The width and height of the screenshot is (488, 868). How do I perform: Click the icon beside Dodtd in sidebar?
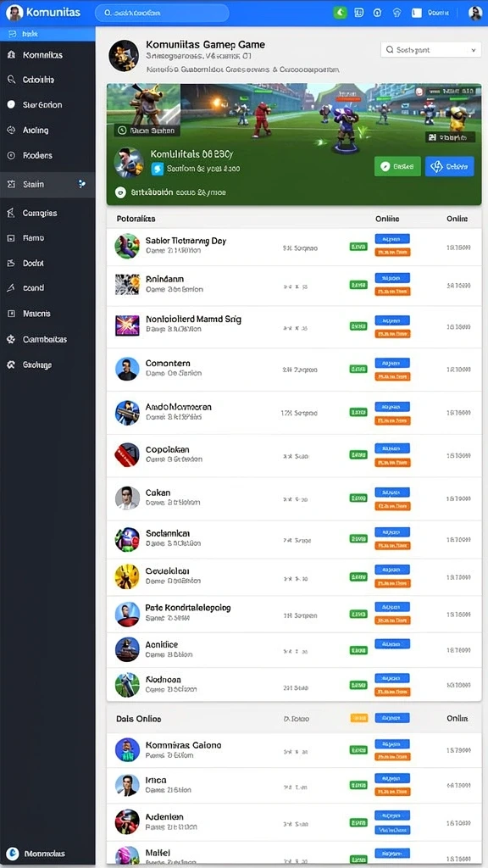(11, 264)
